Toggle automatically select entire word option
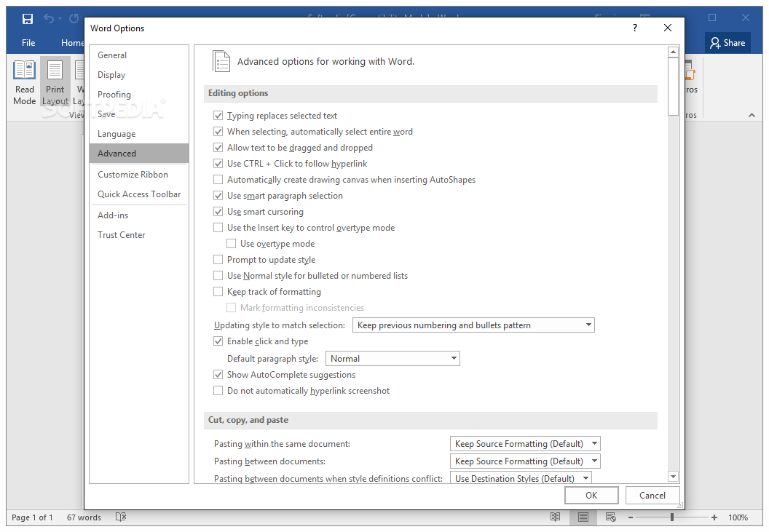The width and height of the screenshot is (769, 532). pos(218,132)
